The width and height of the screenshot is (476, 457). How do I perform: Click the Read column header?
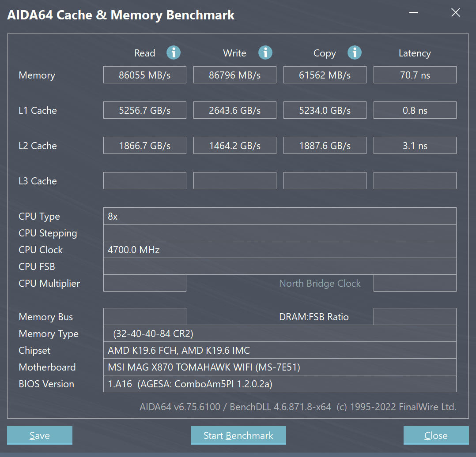[145, 53]
